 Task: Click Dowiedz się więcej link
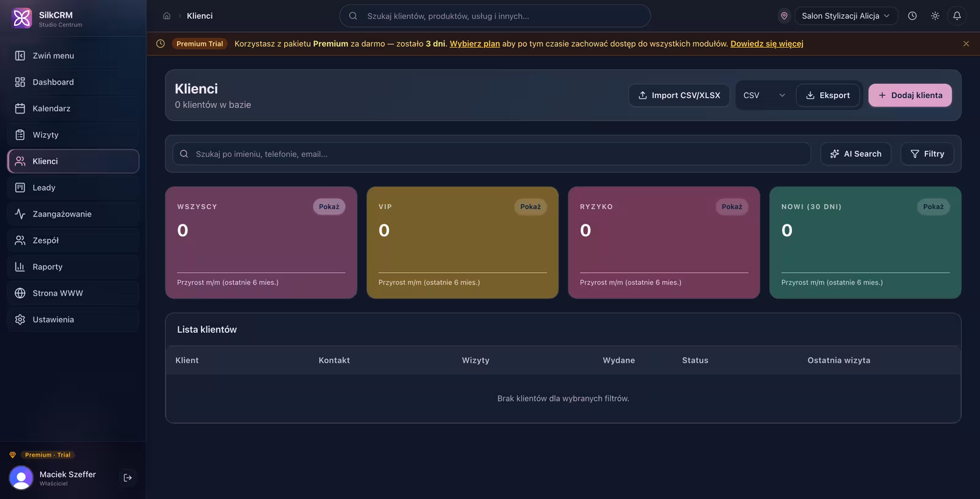point(767,44)
